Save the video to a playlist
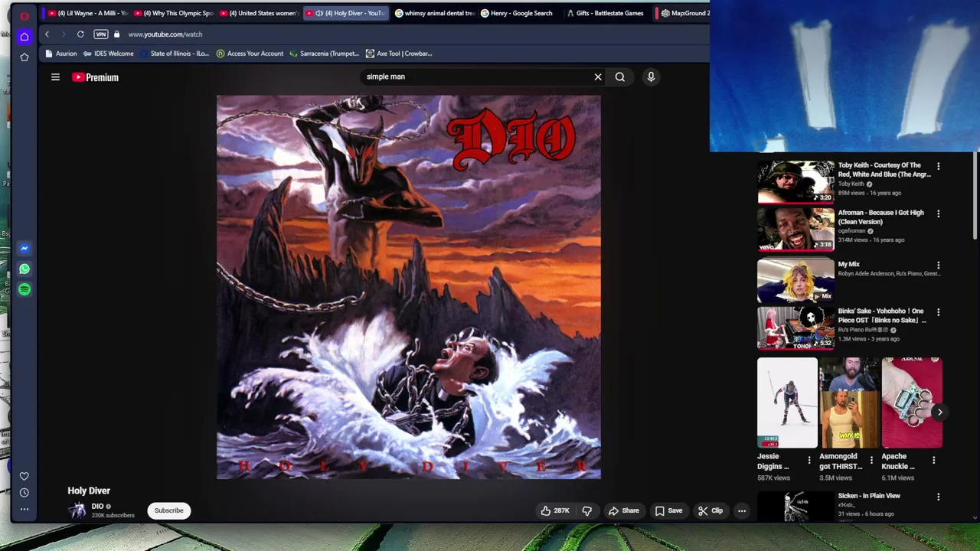 tap(668, 510)
